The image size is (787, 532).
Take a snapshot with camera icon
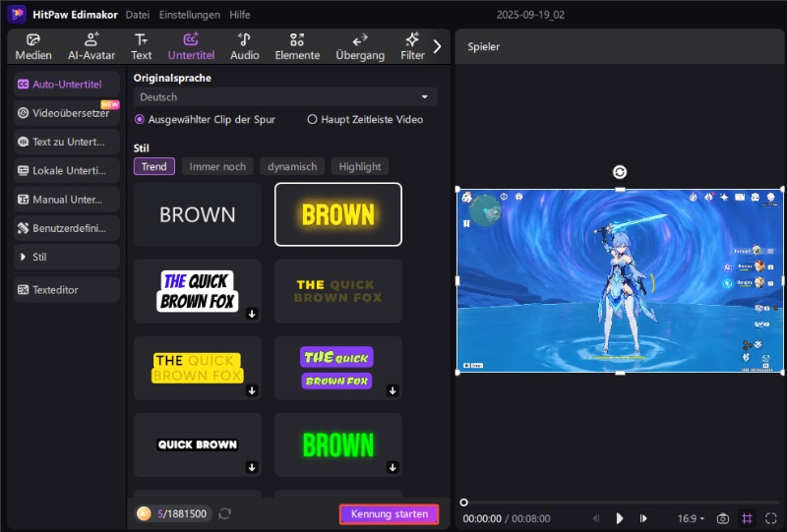point(723,518)
